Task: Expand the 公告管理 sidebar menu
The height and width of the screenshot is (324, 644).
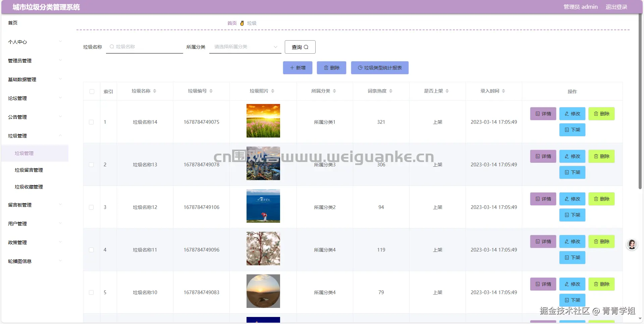Action: [x=35, y=117]
